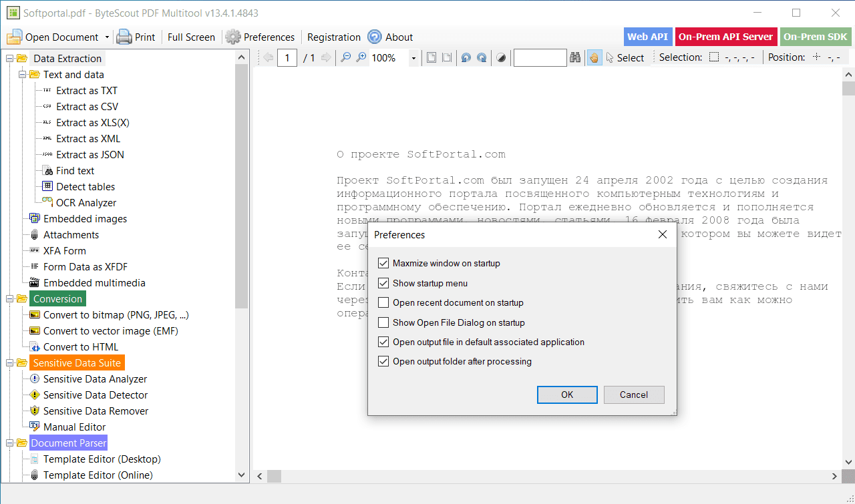Viewport: 855px width, 504px height.
Task: Select Convert to vector image (EMF)
Action: pos(111,331)
